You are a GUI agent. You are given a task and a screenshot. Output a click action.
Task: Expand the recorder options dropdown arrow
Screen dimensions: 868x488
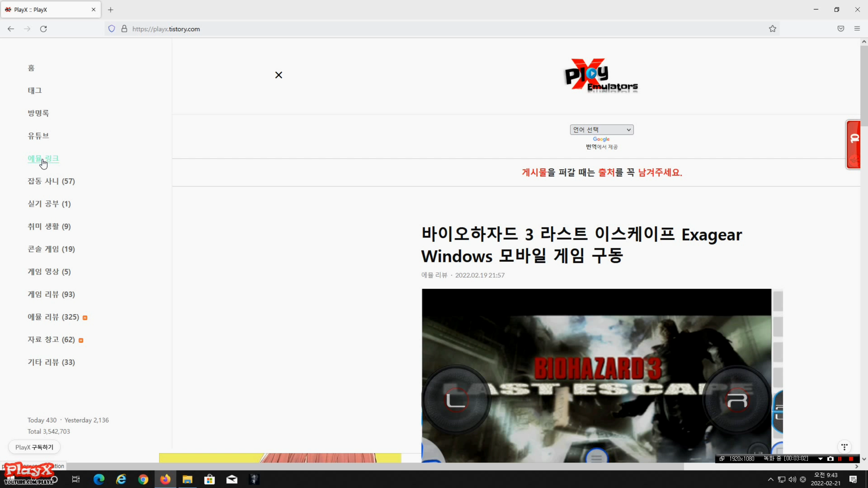820,459
